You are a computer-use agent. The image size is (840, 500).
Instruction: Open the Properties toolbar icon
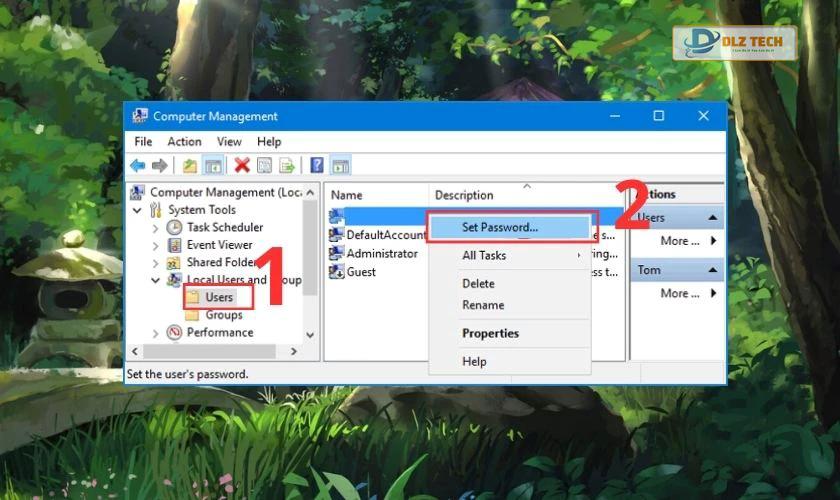pos(264,166)
